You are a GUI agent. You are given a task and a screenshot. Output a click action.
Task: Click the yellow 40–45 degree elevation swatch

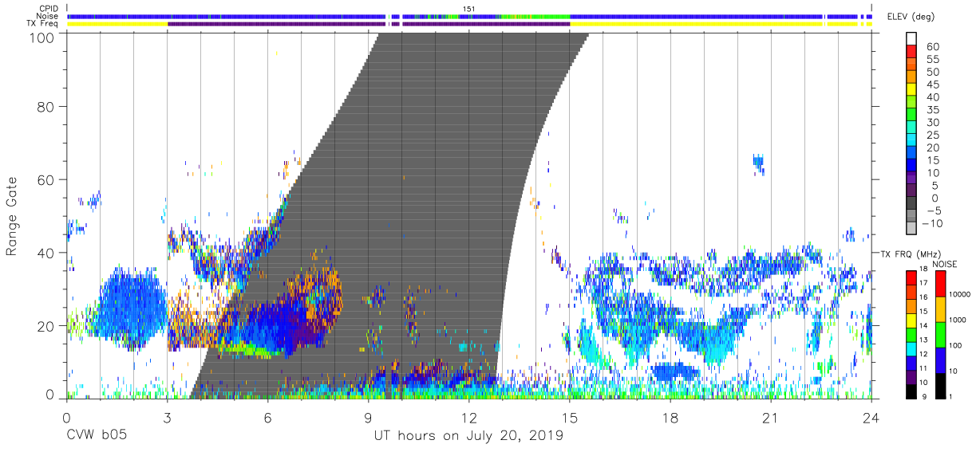point(911,89)
